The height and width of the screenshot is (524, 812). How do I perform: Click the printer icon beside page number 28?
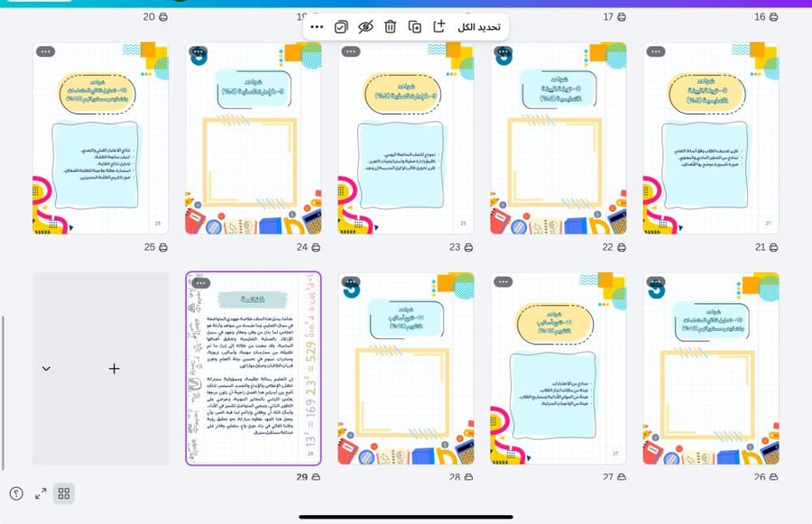click(468, 477)
